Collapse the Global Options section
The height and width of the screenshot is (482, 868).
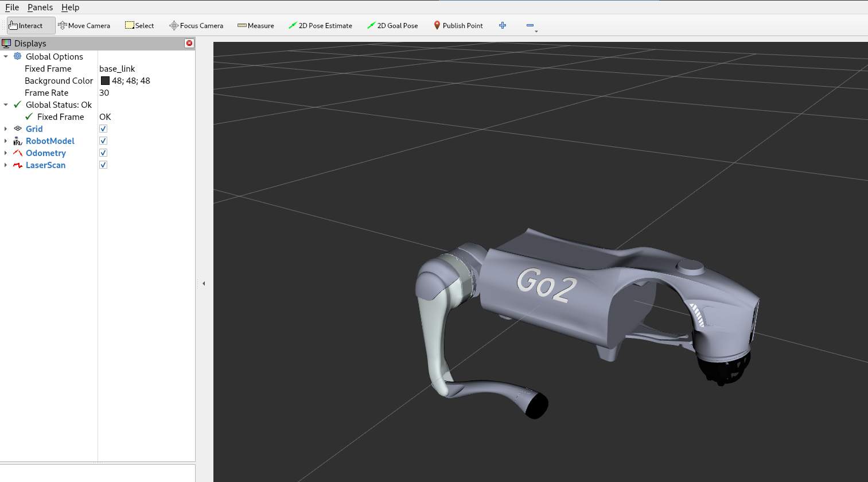pos(6,56)
